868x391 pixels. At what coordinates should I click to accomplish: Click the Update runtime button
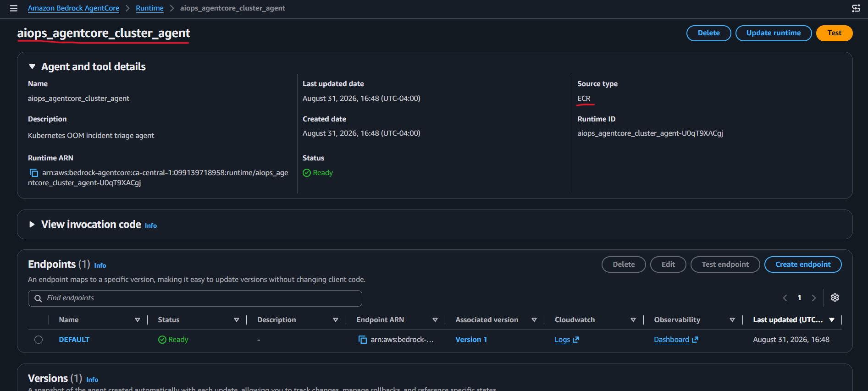point(774,33)
